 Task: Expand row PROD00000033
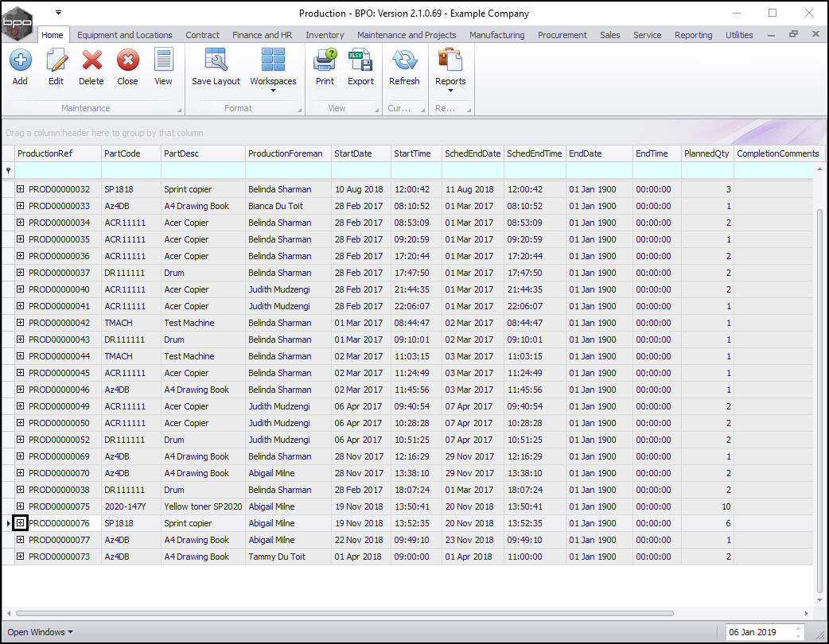(x=20, y=205)
